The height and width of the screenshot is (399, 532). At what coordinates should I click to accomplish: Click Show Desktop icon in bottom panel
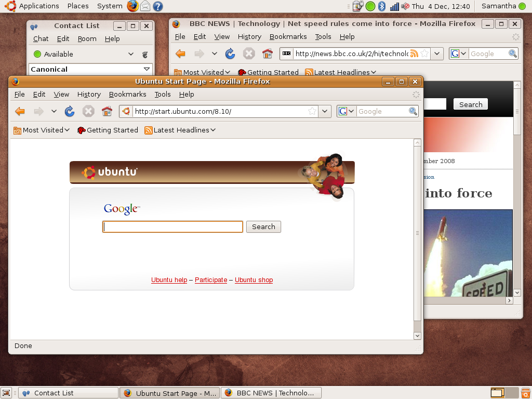pyautogui.click(x=6, y=393)
